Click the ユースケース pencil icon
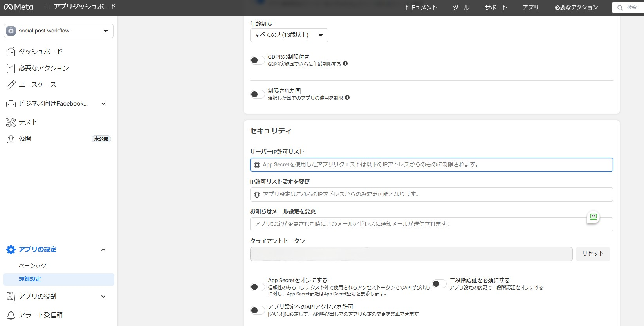Viewport: 644px width, 326px height. [11, 85]
